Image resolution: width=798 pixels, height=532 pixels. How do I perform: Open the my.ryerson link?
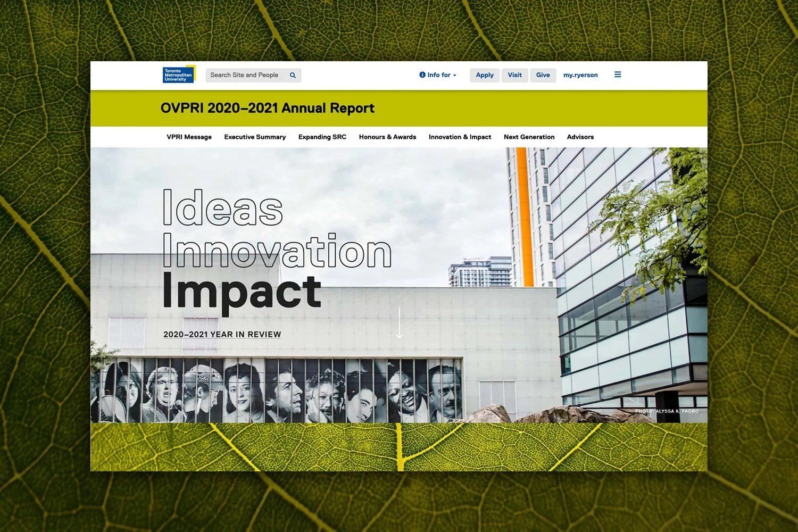pyautogui.click(x=580, y=75)
